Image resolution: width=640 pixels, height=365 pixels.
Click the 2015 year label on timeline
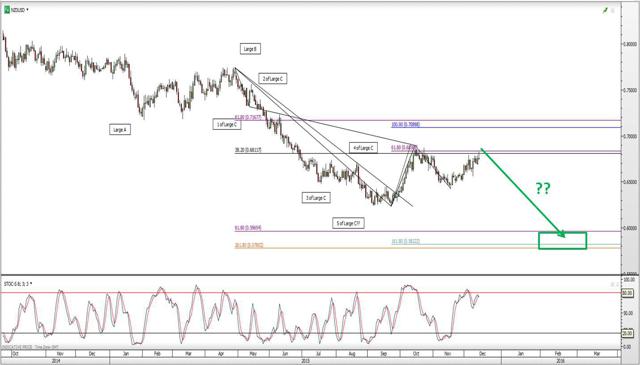(305, 361)
